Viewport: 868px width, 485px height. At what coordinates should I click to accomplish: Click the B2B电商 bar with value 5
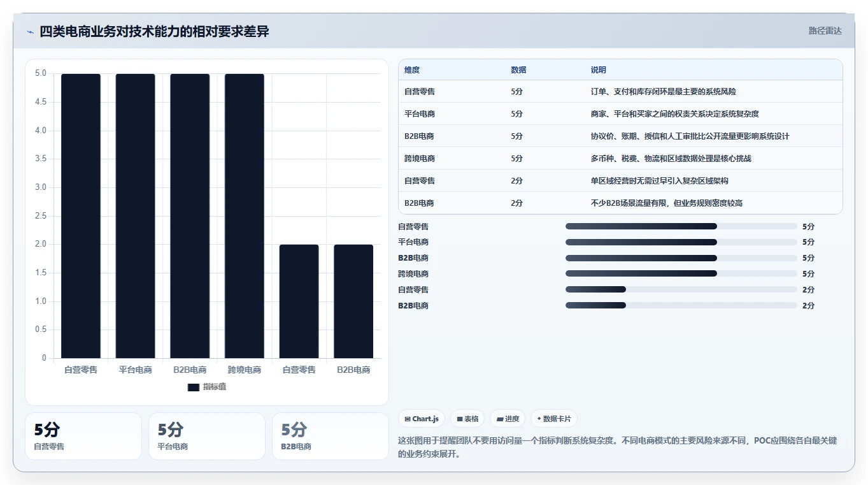click(x=190, y=216)
